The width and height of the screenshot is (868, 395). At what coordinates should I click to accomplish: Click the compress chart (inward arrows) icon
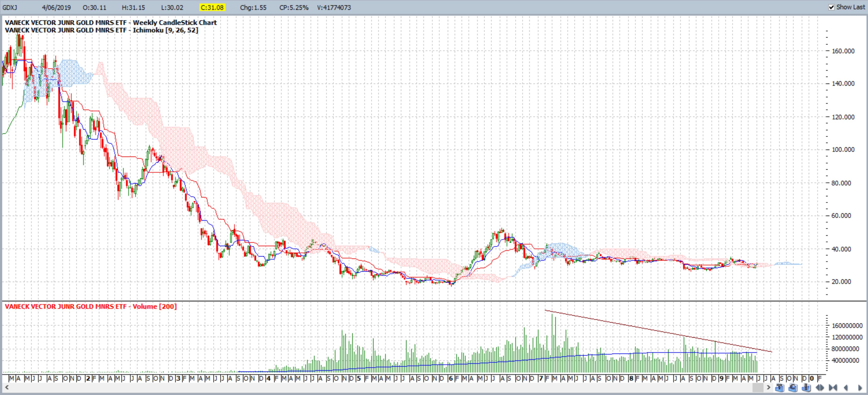coord(833,388)
